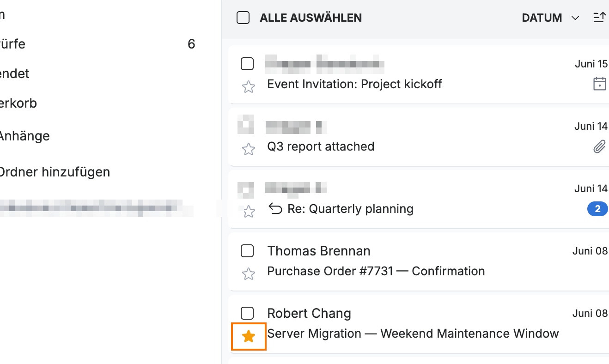Expand the Datum dropdown chevron
This screenshot has height=364, width=609.
[x=575, y=18]
